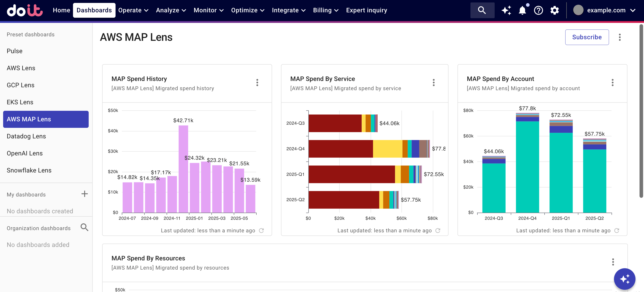Click the DoiT logo in the header
This screenshot has width=644, height=292.
point(25,10)
